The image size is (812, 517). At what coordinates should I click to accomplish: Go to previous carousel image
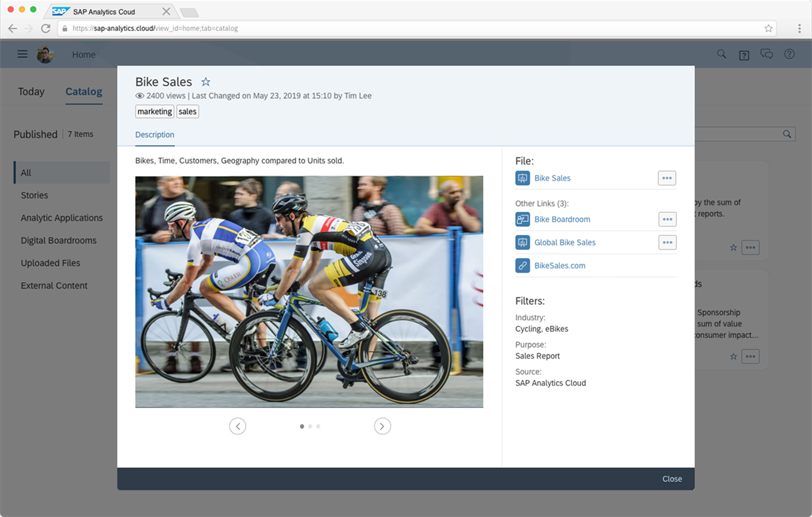coord(238,426)
